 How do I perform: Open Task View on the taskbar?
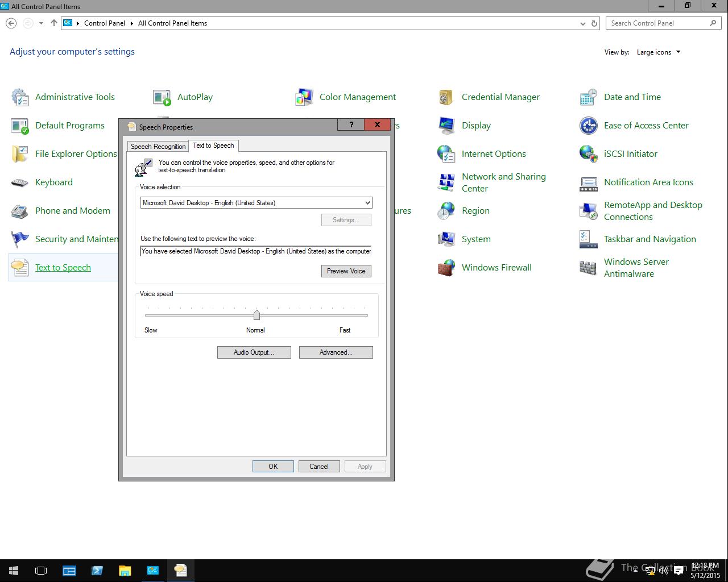[x=41, y=571]
